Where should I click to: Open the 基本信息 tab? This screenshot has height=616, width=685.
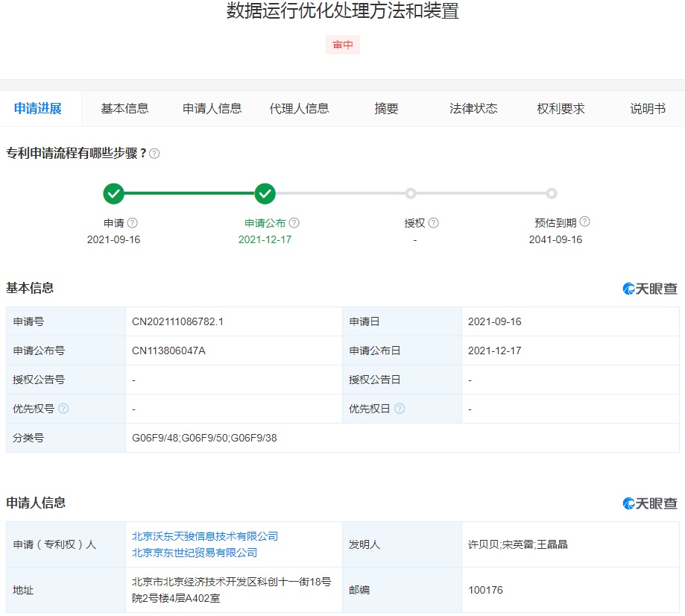tap(125, 108)
